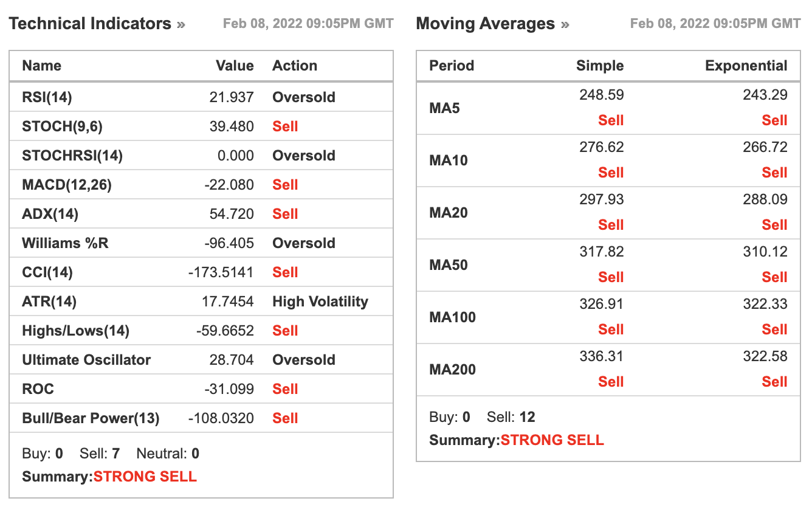
Task: Click the double-arrow icon beside Moving Averages
Action: tap(565, 25)
